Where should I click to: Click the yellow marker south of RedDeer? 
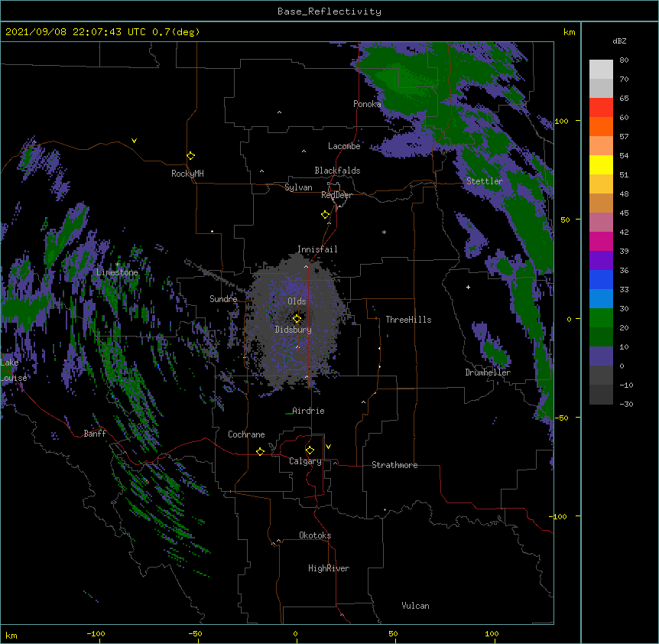[325, 214]
